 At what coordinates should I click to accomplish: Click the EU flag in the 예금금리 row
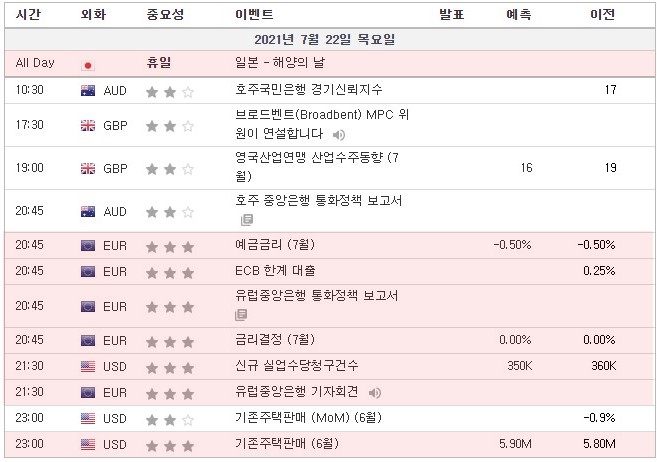coord(87,246)
